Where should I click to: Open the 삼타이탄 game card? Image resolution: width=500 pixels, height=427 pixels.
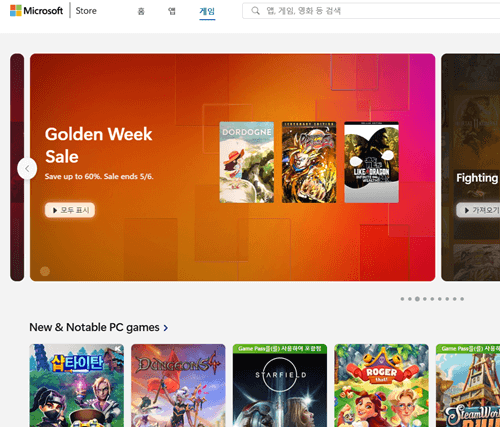(77, 385)
